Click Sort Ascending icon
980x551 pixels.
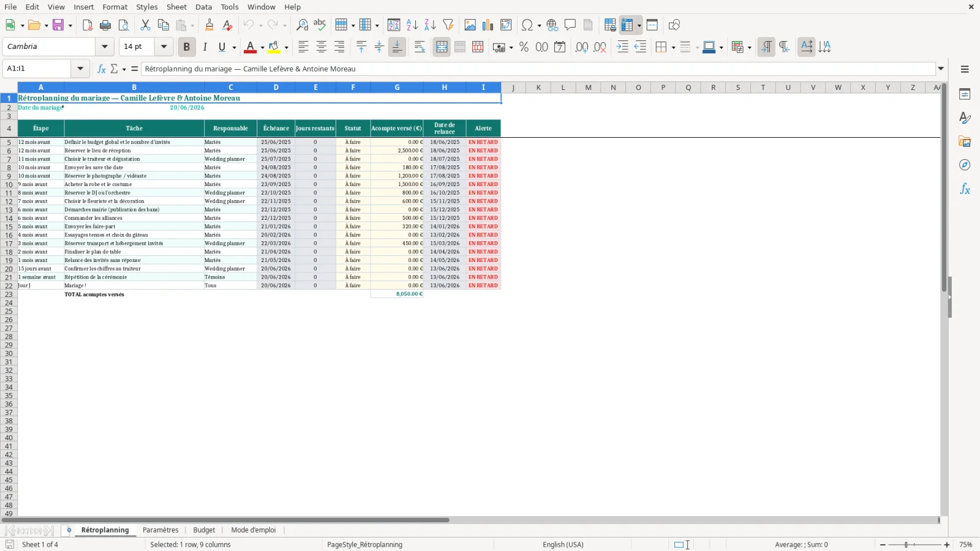[x=412, y=25]
